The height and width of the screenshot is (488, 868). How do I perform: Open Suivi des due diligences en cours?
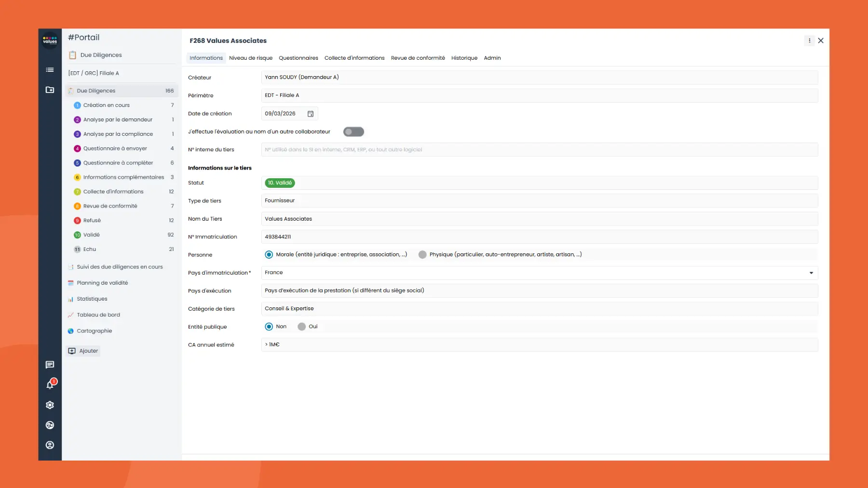120,266
